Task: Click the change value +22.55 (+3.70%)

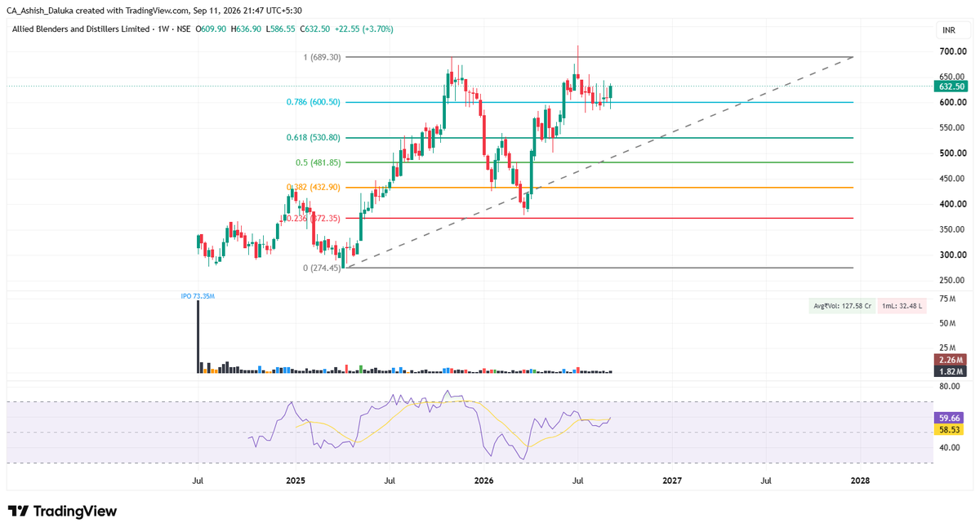Action: [x=363, y=29]
